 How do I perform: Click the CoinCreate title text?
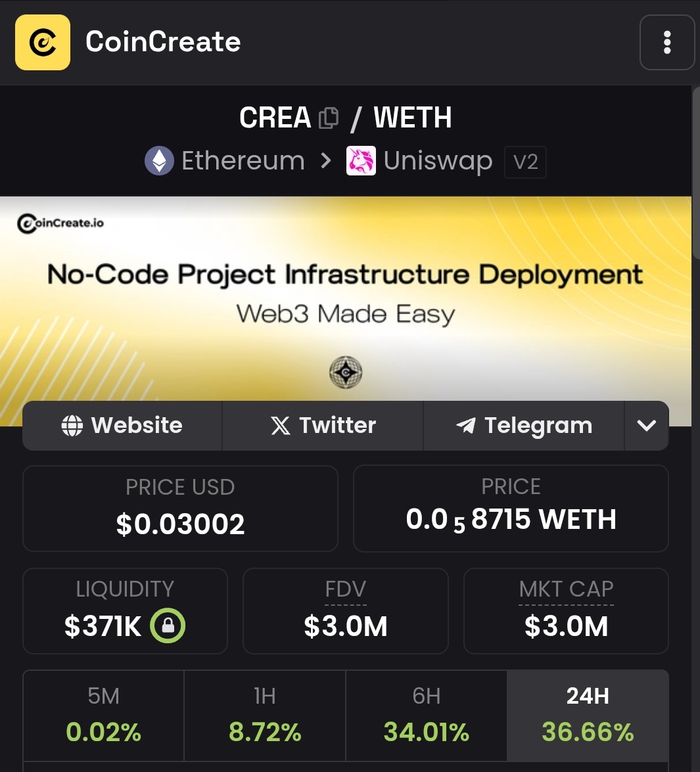click(x=163, y=42)
